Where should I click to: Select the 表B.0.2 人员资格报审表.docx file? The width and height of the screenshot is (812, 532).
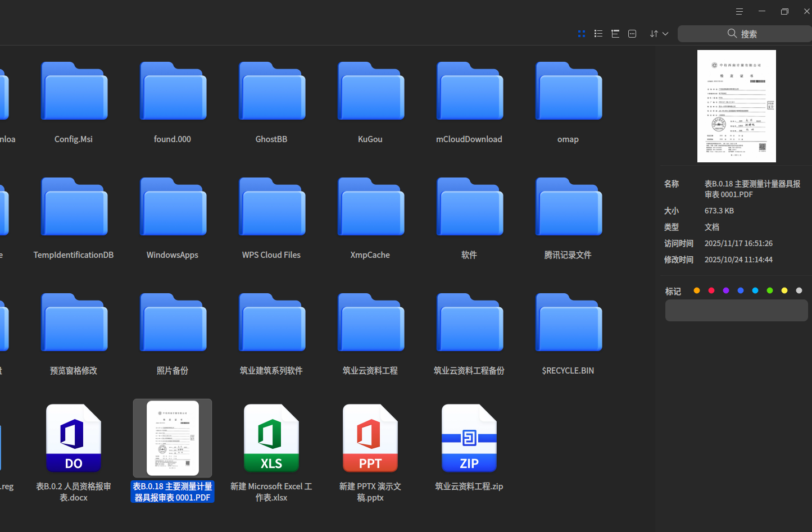(x=74, y=438)
